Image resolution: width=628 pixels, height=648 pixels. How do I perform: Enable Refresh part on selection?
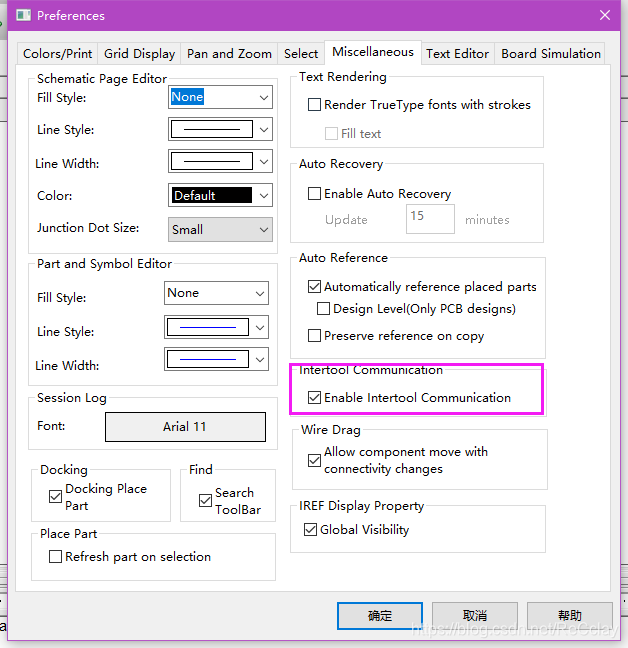point(55,557)
